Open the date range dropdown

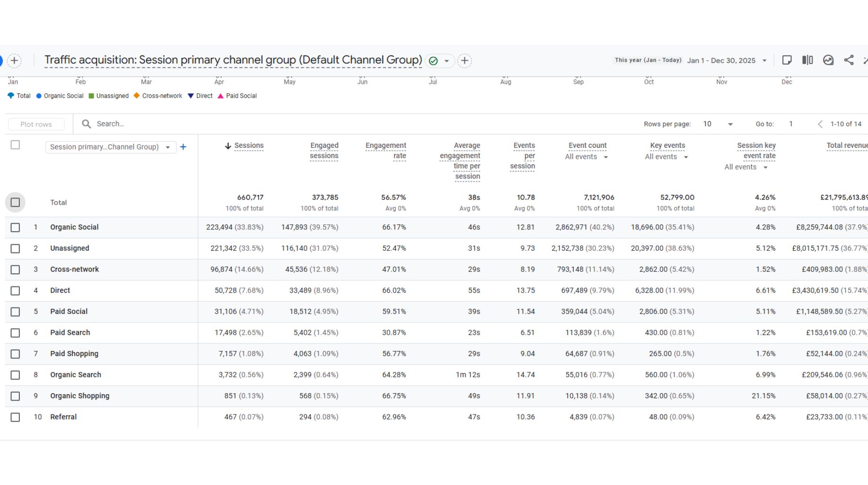(x=764, y=61)
